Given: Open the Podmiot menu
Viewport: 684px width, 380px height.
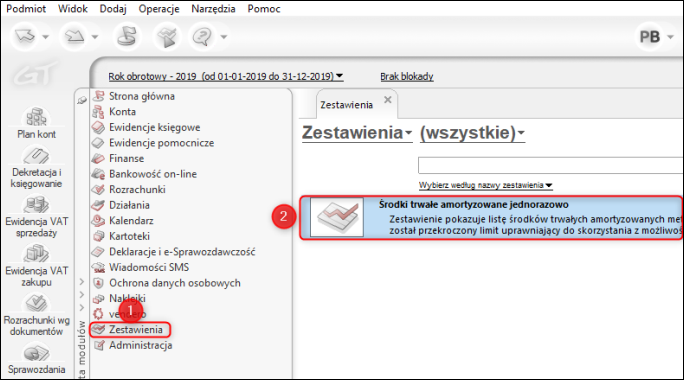Looking at the screenshot, I should click(x=26, y=9).
